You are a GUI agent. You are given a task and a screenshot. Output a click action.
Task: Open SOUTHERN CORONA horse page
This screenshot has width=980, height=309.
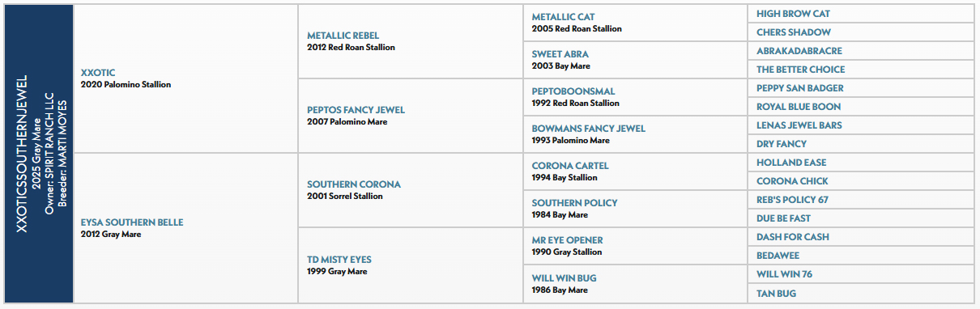(x=354, y=184)
